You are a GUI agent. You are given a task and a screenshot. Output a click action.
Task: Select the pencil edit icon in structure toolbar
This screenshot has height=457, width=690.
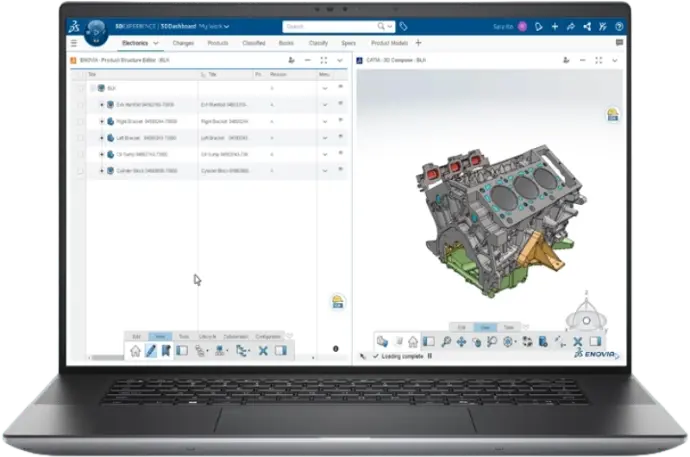[x=152, y=351]
